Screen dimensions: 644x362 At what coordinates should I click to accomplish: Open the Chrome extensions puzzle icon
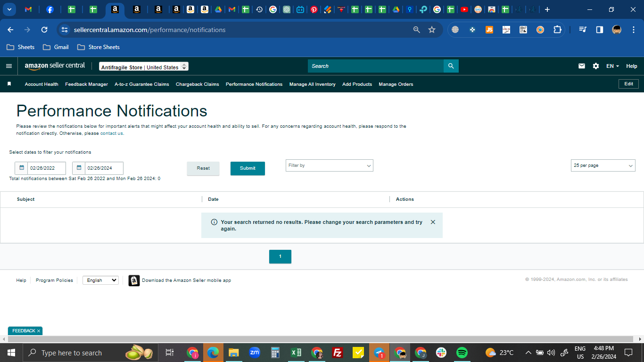click(x=557, y=30)
